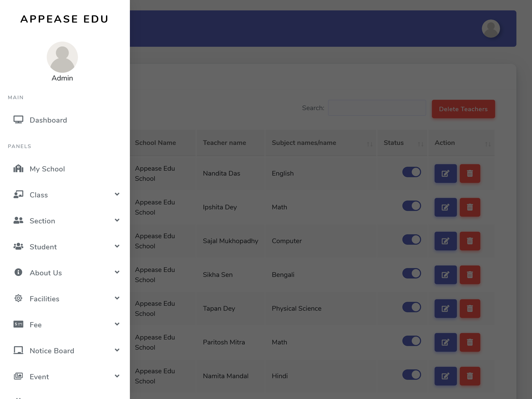Delete the Sikha Sen teacher row
532x399 pixels.
point(470,275)
